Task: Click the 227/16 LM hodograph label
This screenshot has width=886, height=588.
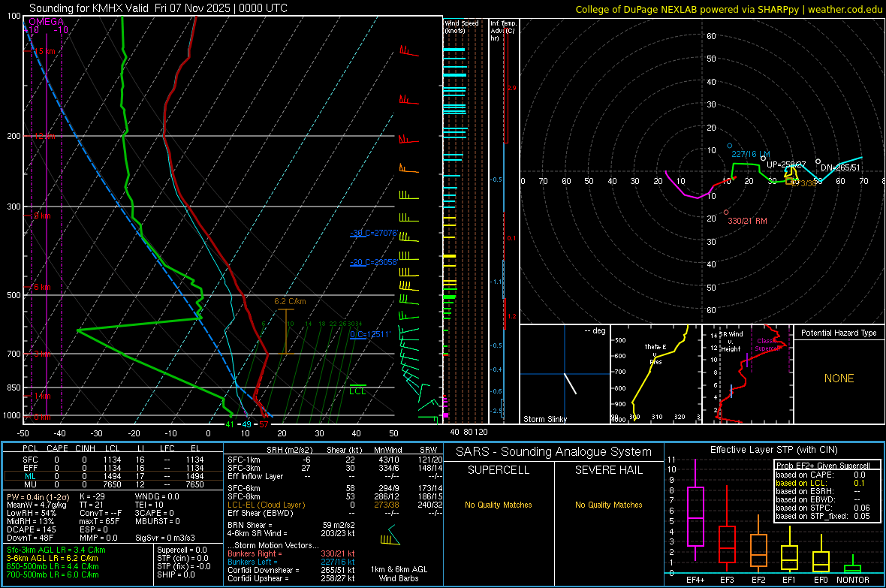Action: (x=750, y=154)
